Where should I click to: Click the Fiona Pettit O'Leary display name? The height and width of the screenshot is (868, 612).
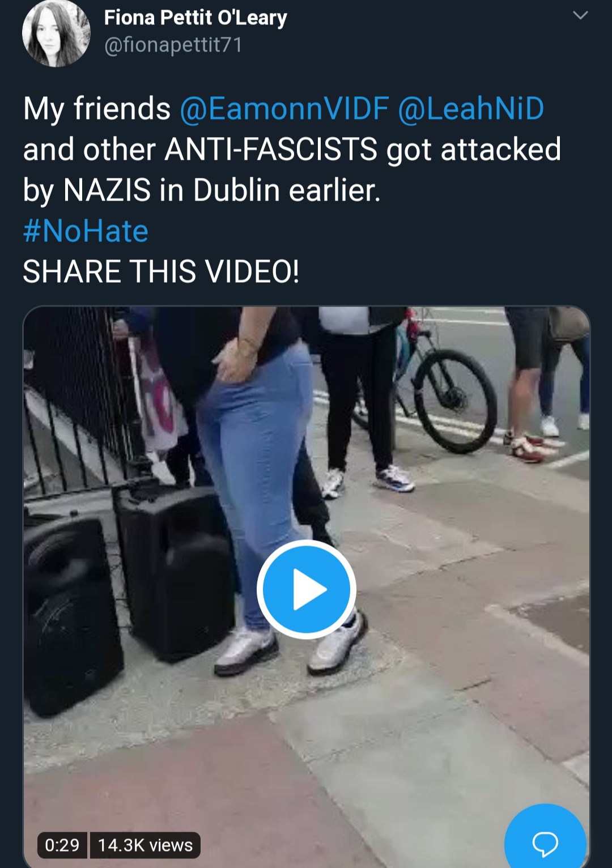tap(195, 18)
